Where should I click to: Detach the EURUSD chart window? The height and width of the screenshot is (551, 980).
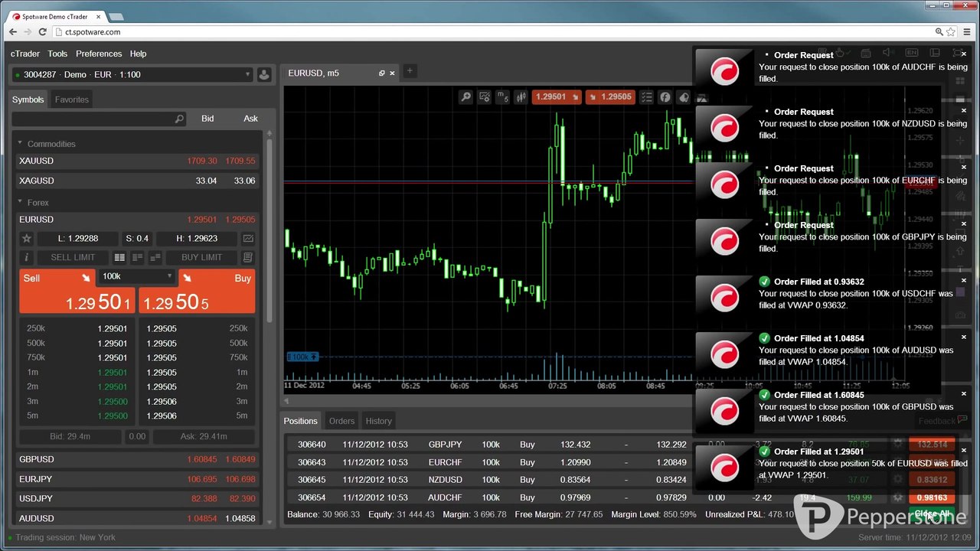click(382, 73)
